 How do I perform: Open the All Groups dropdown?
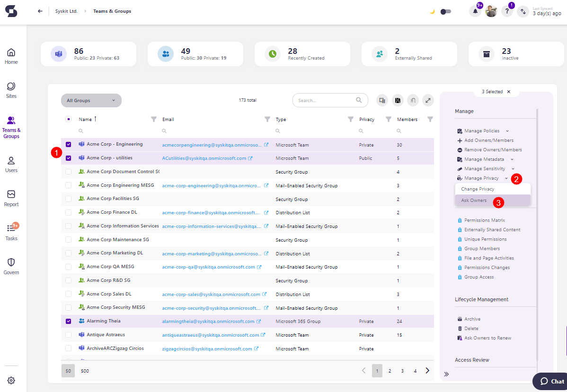[x=91, y=100]
